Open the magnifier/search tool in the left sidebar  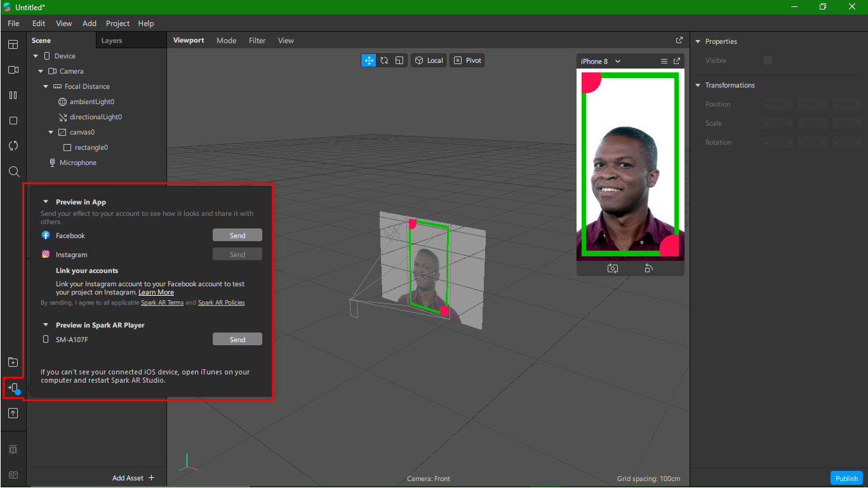[13, 171]
